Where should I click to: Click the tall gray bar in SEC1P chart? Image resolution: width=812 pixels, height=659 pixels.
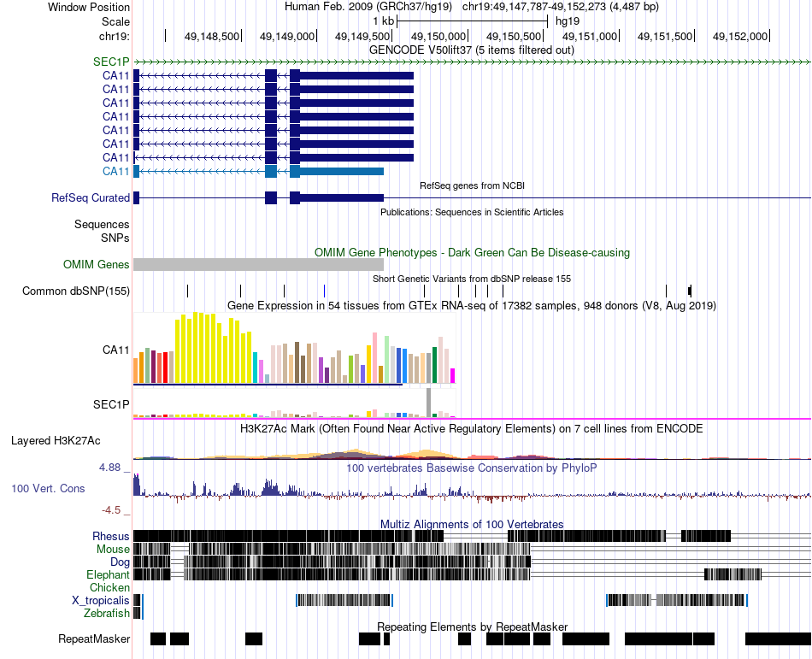point(429,403)
